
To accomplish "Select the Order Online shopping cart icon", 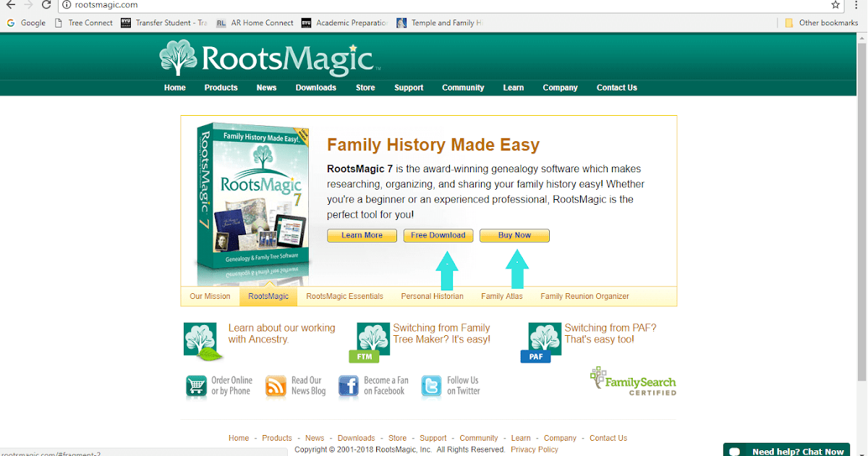I will (x=195, y=387).
